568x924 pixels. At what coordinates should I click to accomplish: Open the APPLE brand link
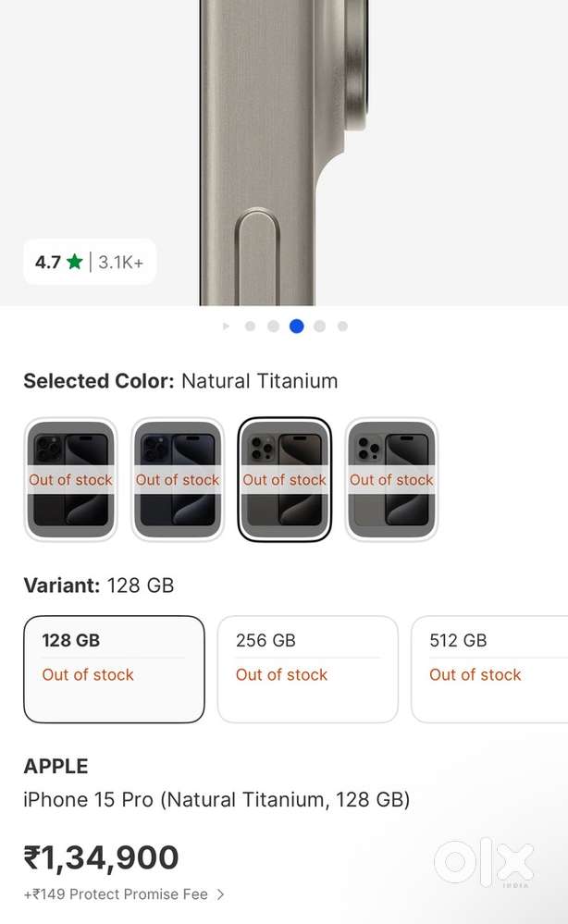(x=56, y=767)
